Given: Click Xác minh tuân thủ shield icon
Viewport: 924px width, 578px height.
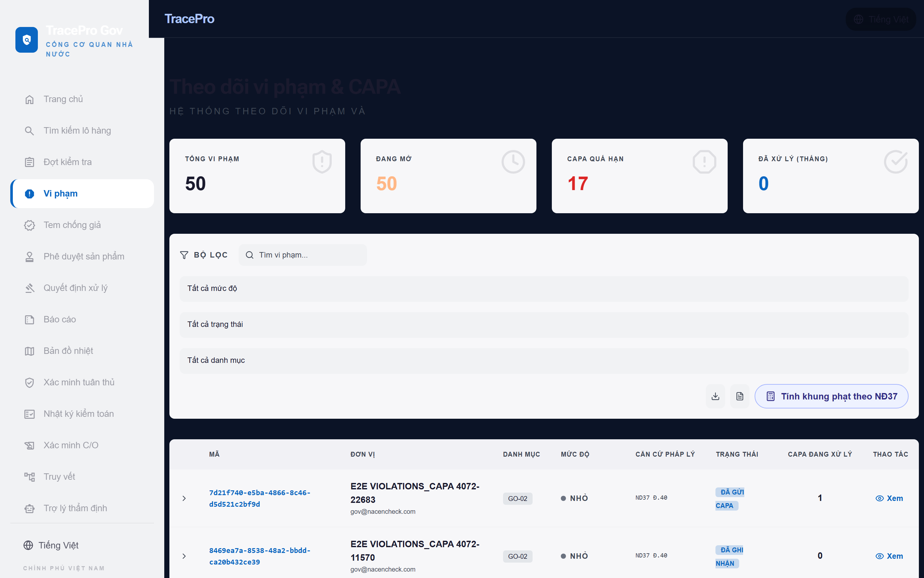Looking at the screenshot, I should point(30,382).
